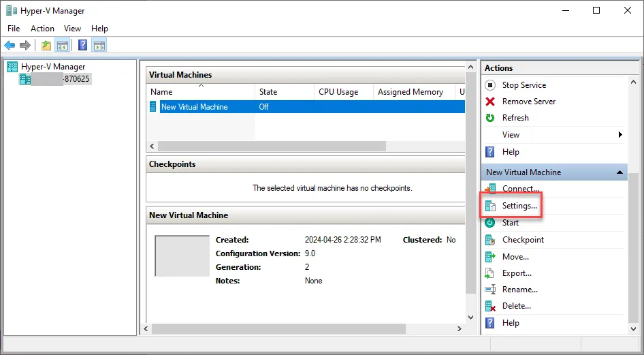Open the Action menu
This screenshot has width=644, height=355.
[42, 29]
